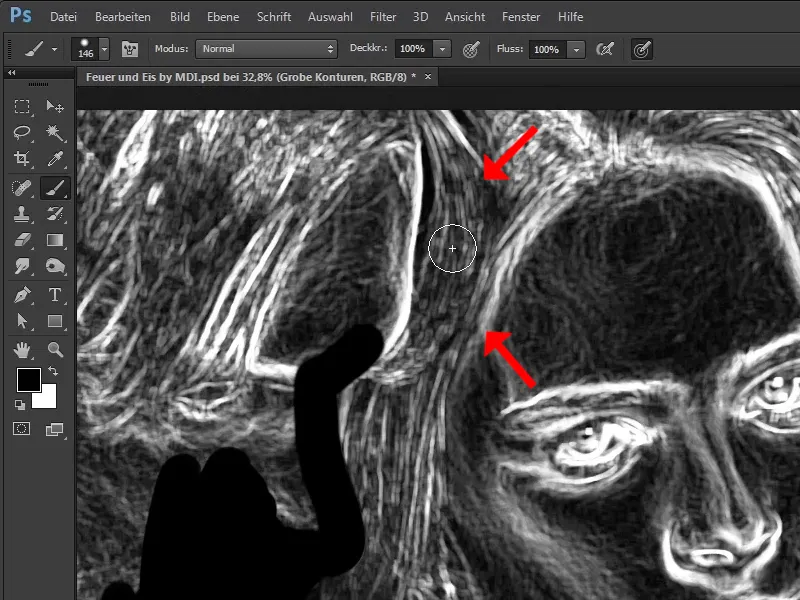Select the Horizontal Type tool
The width and height of the screenshot is (800, 600).
55,295
